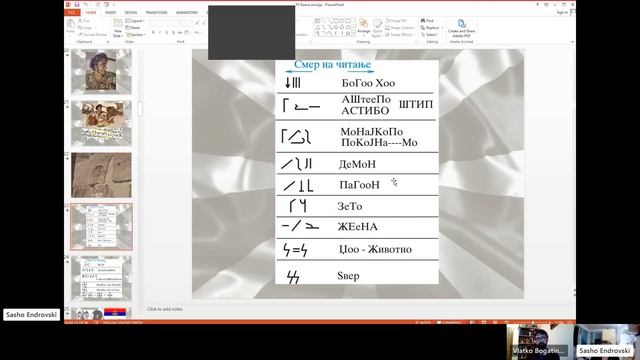Select the portrait mosaic slide thumbnail
Viewport: 640px width, 360px height.
click(101, 71)
